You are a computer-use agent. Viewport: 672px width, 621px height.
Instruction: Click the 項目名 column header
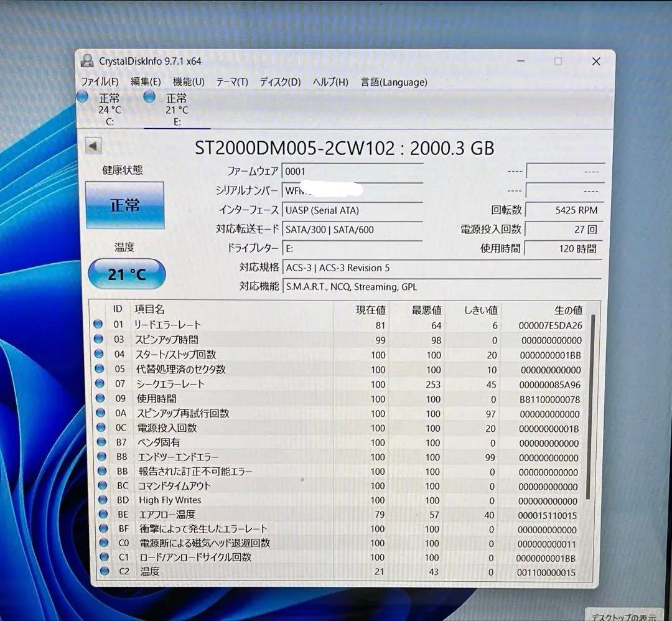tap(149, 309)
